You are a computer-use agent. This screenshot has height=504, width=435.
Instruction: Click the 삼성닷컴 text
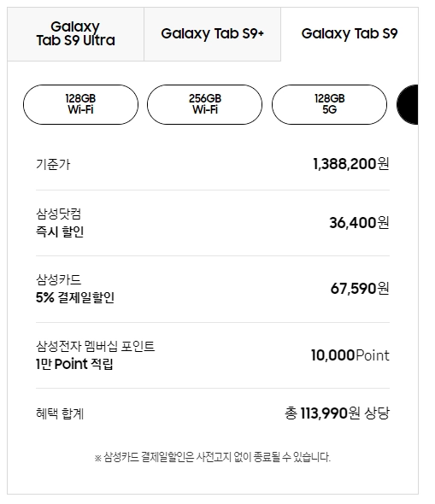click(x=58, y=214)
